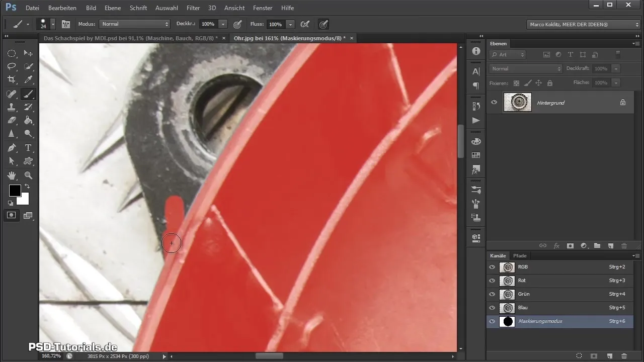
Task: Switch to the Pfade tab
Action: point(520,256)
